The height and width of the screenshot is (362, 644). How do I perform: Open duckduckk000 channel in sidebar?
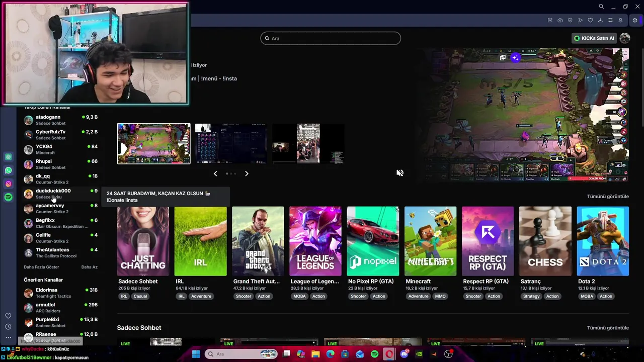60,194
